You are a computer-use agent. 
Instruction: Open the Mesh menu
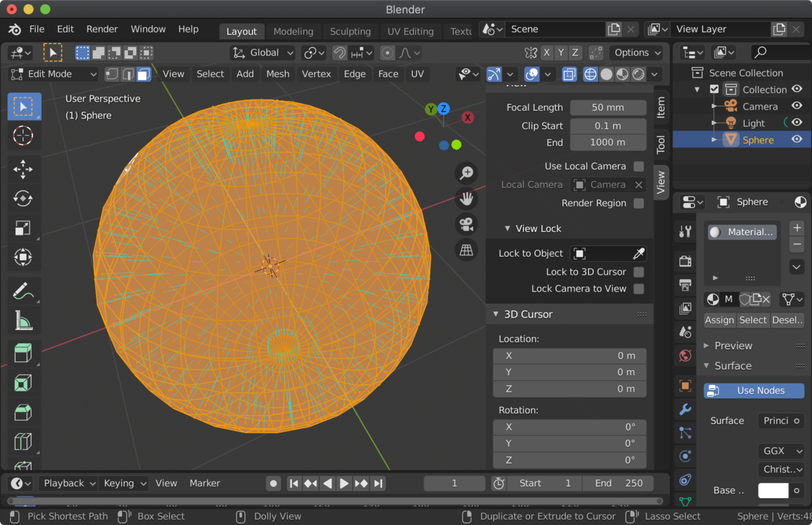click(x=277, y=74)
